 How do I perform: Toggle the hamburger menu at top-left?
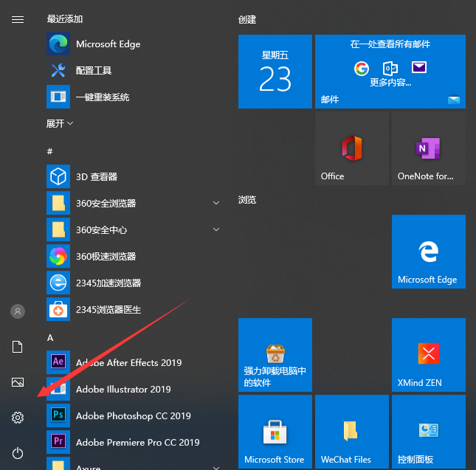coord(18,19)
